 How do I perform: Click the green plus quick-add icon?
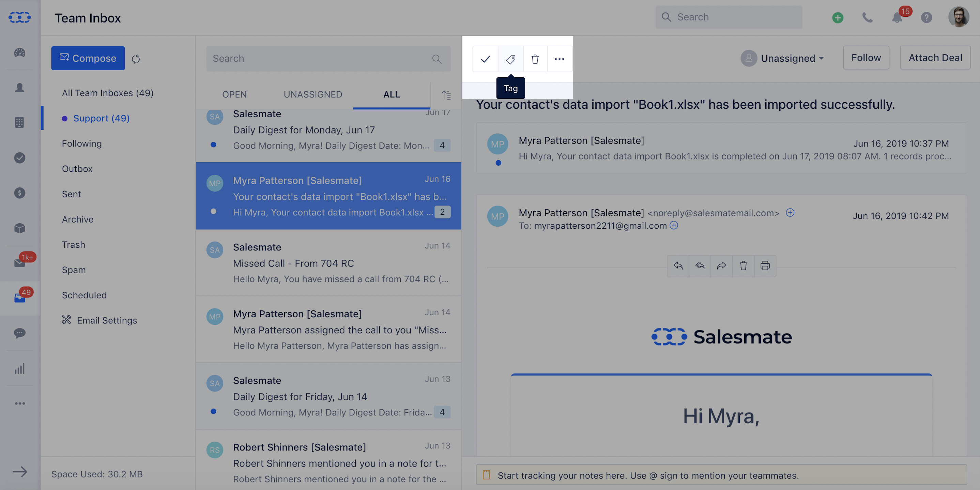click(838, 17)
